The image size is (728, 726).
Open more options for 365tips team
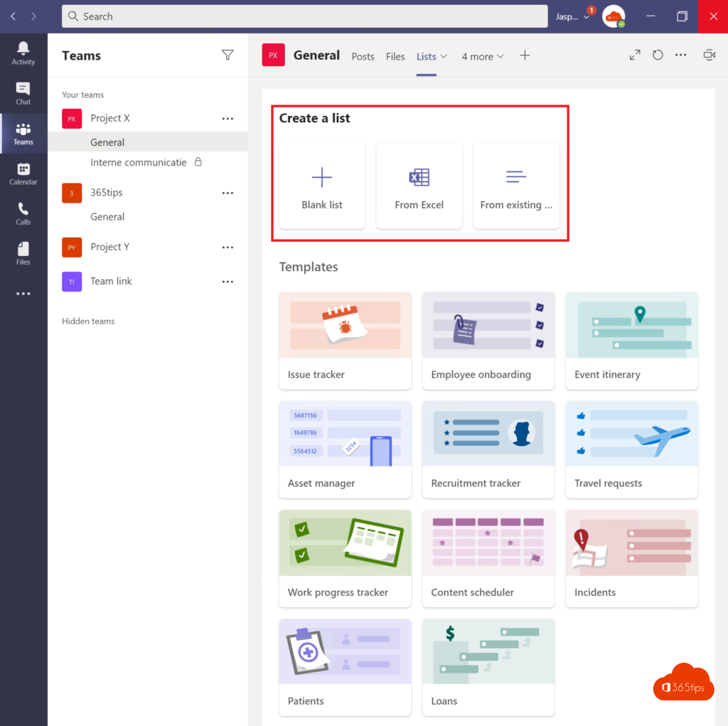(227, 193)
